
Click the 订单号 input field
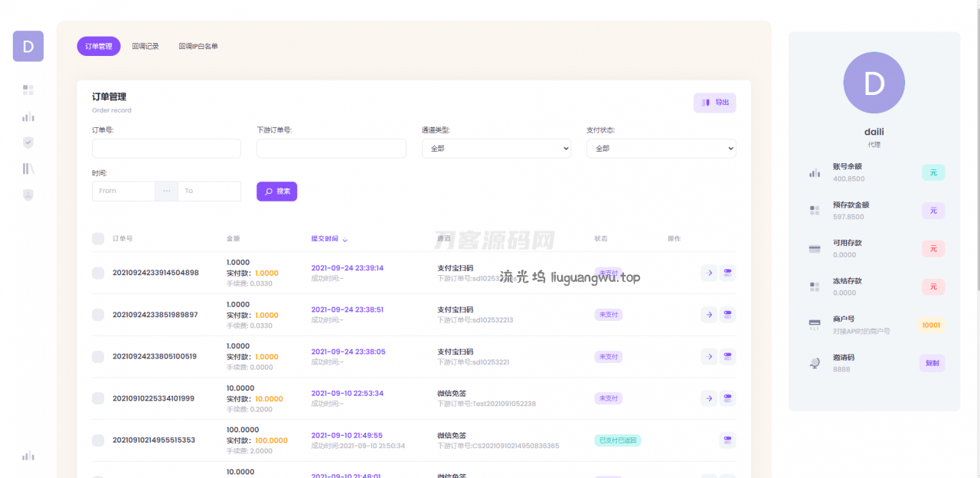coord(166,149)
